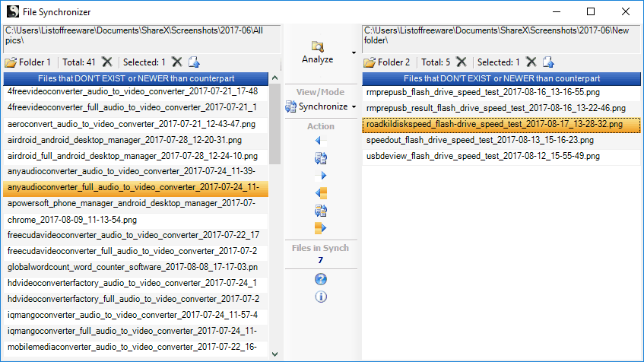
Task: Open the info about icon
Action: (x=321, y=297)
